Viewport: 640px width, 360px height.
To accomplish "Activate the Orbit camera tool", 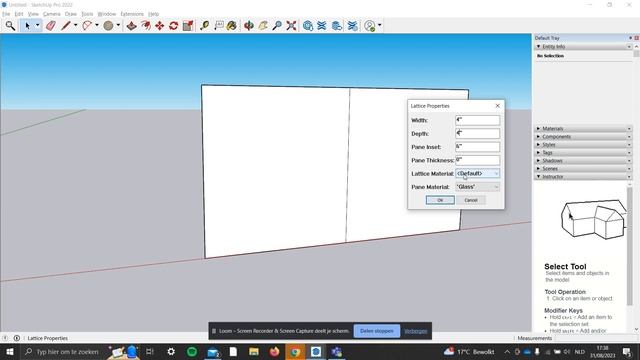I will [249, 26].
